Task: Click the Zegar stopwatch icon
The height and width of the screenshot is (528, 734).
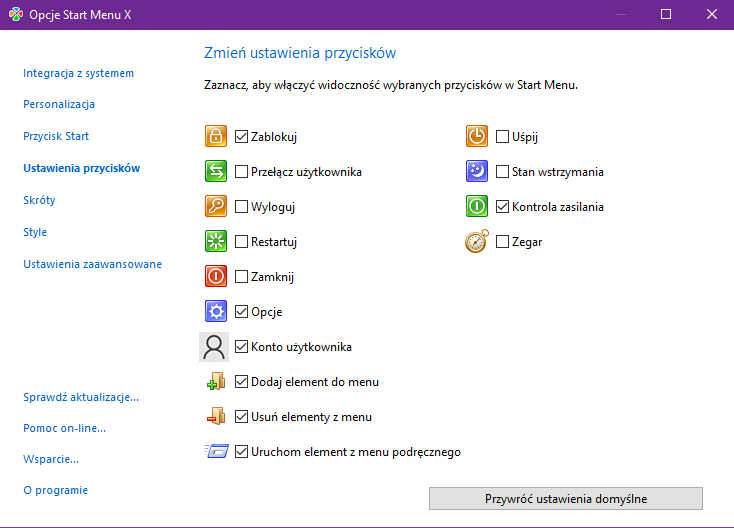Action: point(477,242)
